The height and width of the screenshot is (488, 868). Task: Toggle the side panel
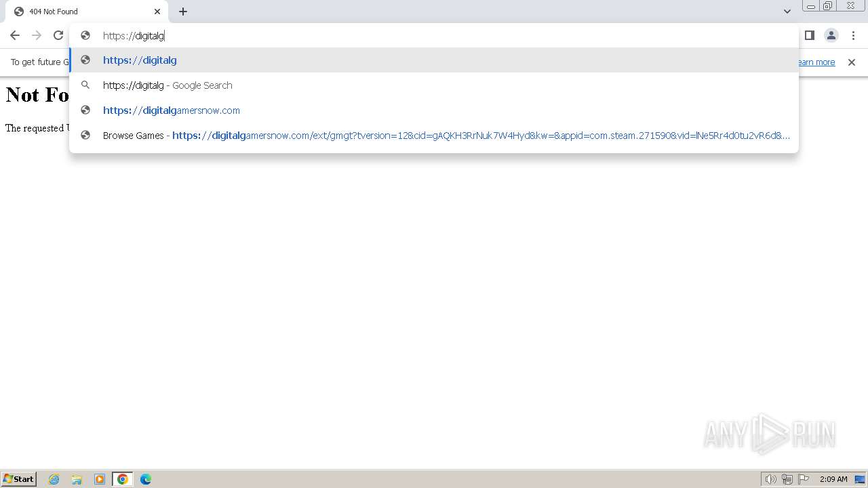(x=809, y=35)
